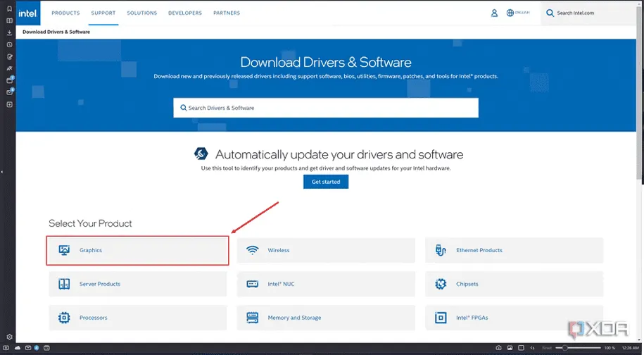This screenshot has width=644, height=355.
Task: Expand the Developers navigation menu
Action: pos(184,13)
